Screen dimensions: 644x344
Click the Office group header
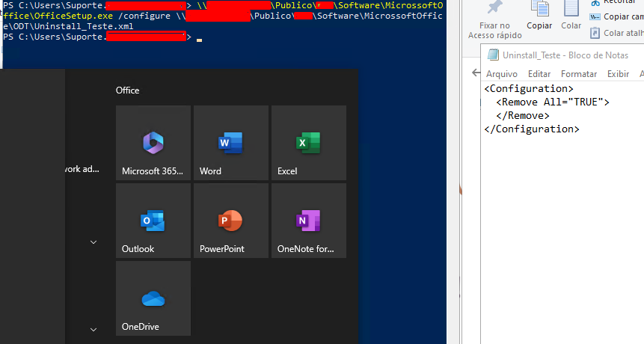pos(127,90)
